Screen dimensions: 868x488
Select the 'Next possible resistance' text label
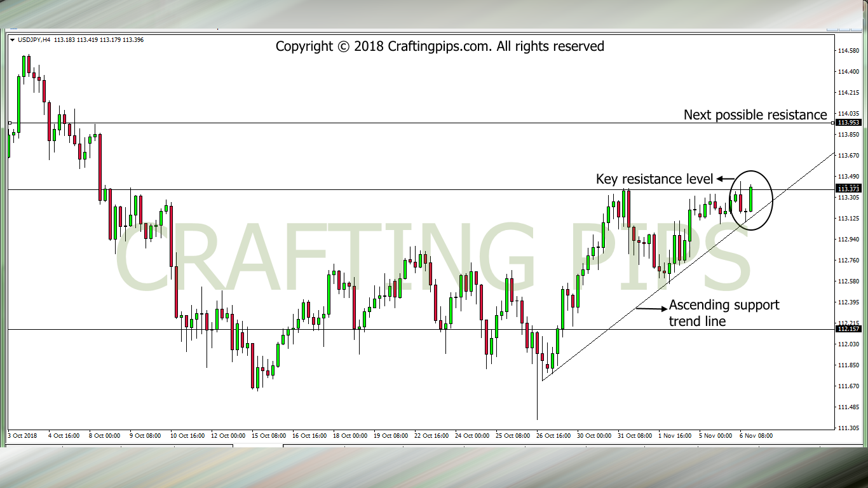click(x=756, y=115)
